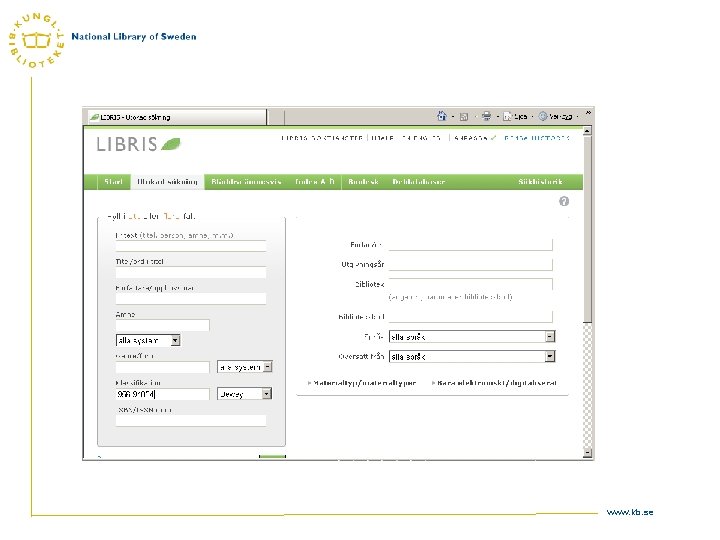Open the browser Tools (Verktyg) menu
Image resolution: width=720 pixels, height=540 pixels.
tap(556, 117)
